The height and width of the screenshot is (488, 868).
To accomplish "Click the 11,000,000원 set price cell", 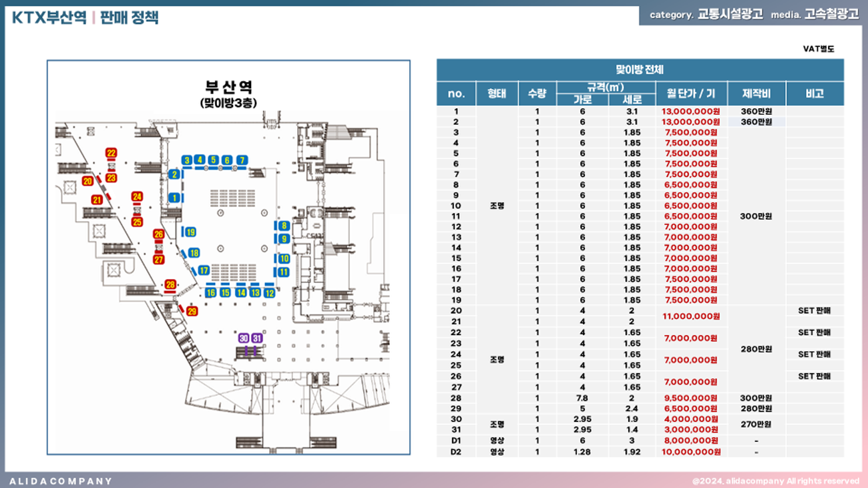I will pos(690,316).
